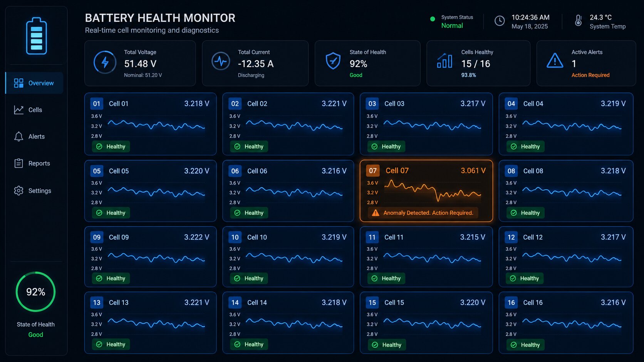Click the green check icon on Cell 08
Screen dimensions: 644x362
514,213
